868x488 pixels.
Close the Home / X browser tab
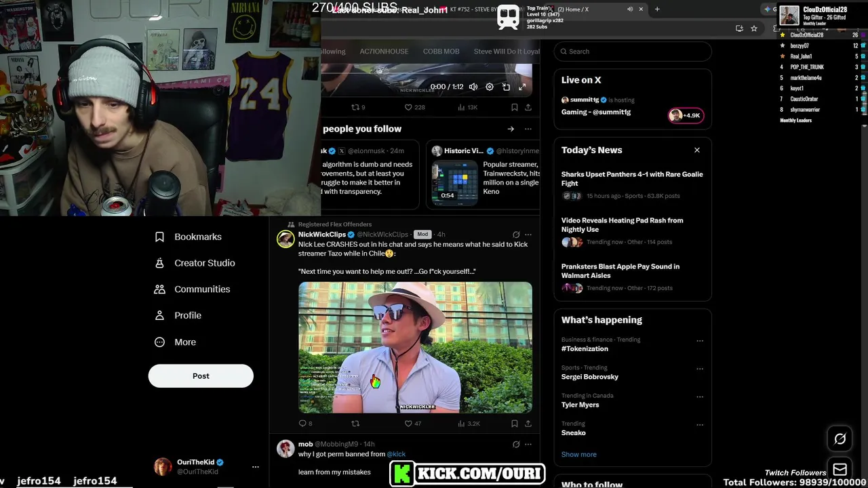point(641,9)
